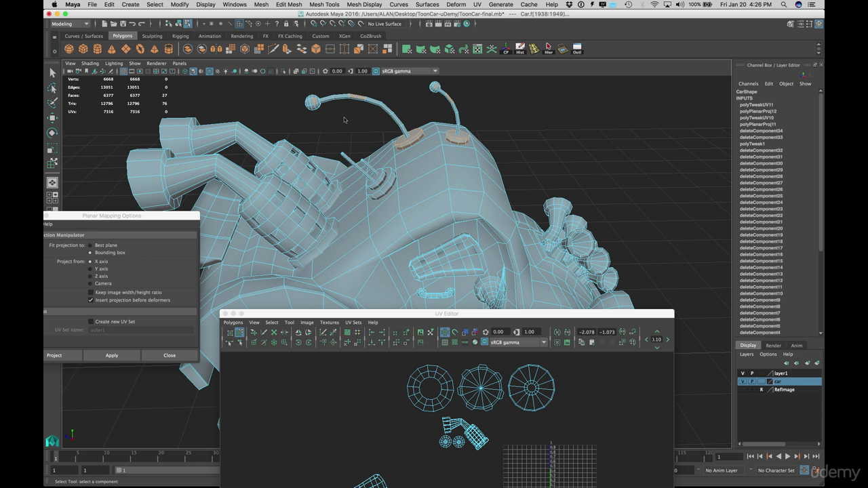The height and width of the screenshot is (488, 868).
Task: Open No Character Set dropdown
Action: 776,470
